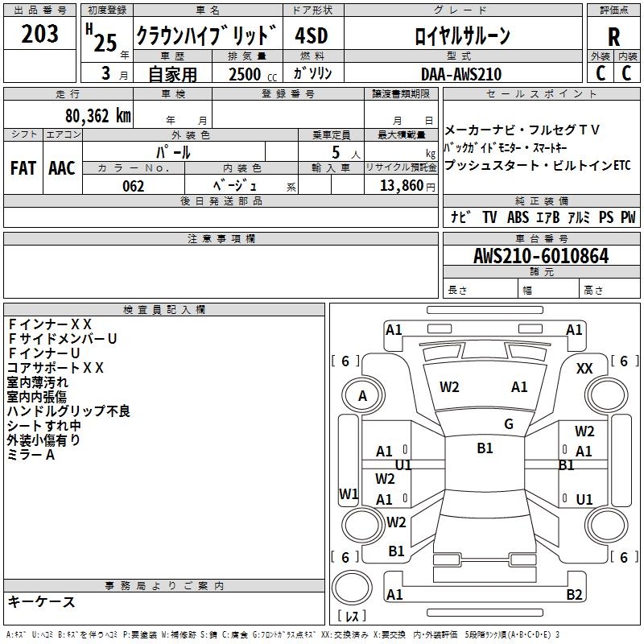The image size is (644, 644).
Task: Click the fuel type "ガソリン"
Action: pyautogui.click(x=312, y=73)
